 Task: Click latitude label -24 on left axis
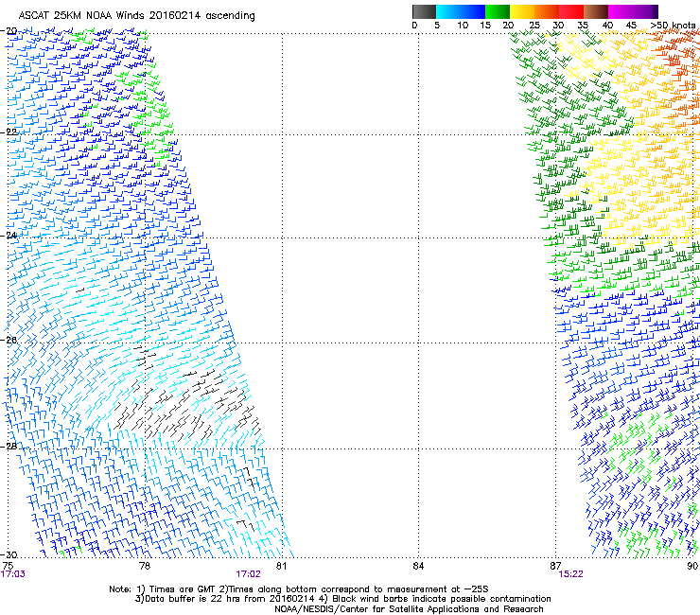[x=9, y=236]
